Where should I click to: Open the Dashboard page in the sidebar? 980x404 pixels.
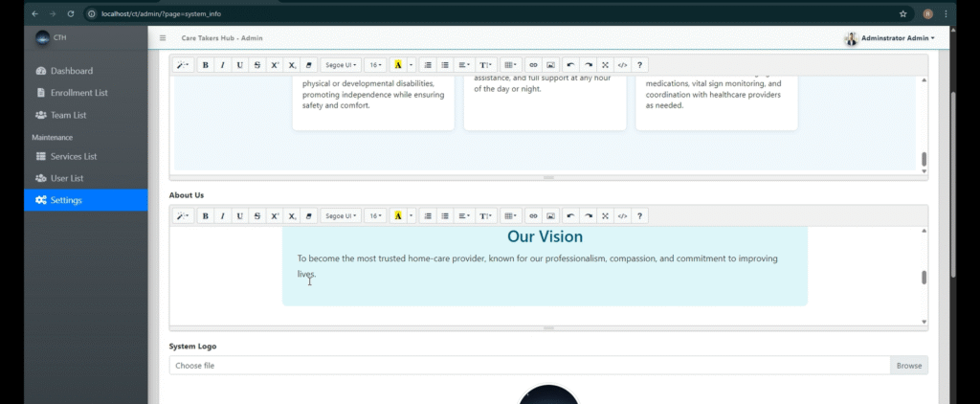coord(85,71)
